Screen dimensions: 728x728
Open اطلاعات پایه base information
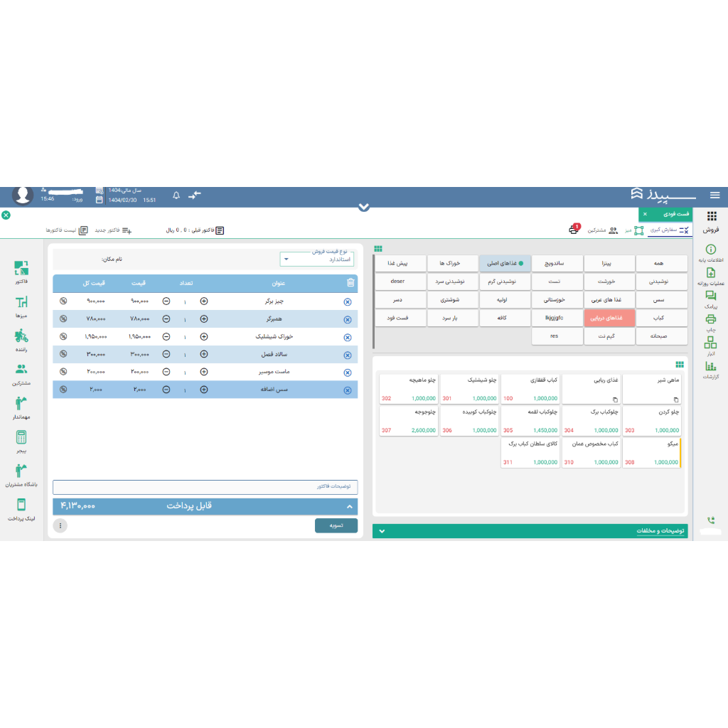(711, 253)
